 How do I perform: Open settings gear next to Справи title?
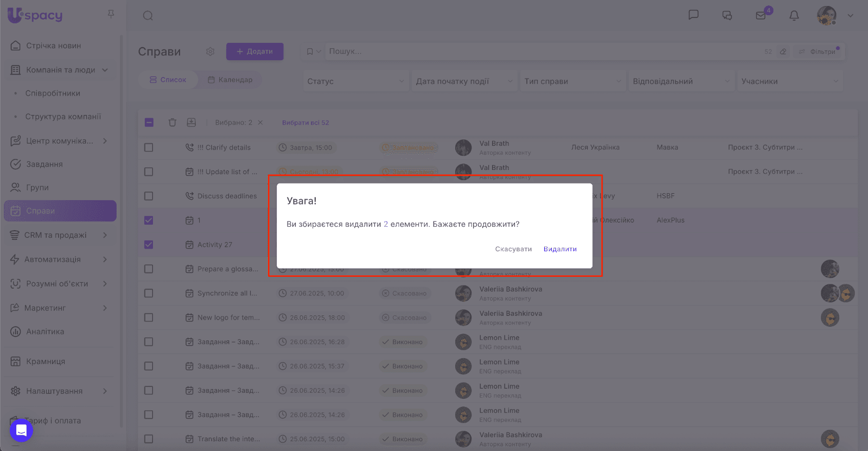tap(210, 52)
